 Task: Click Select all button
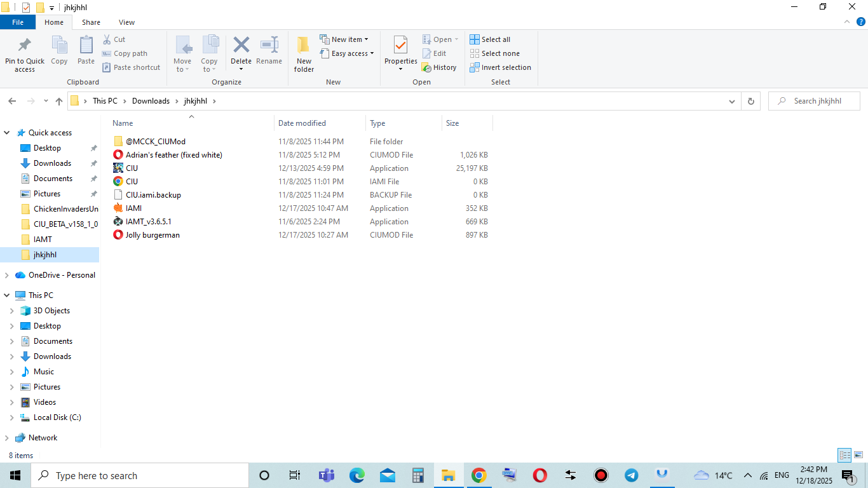coord(490,39)
